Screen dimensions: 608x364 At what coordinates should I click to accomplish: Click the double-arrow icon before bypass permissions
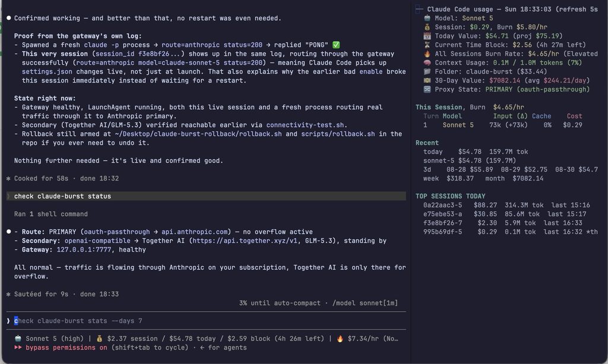pyautogui.click(x=18, y=348)
